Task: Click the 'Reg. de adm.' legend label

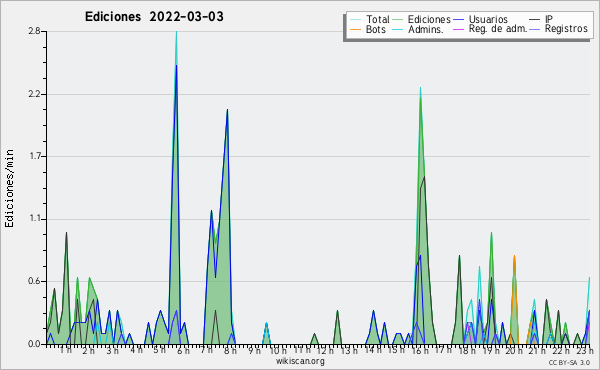Action: 498,29
